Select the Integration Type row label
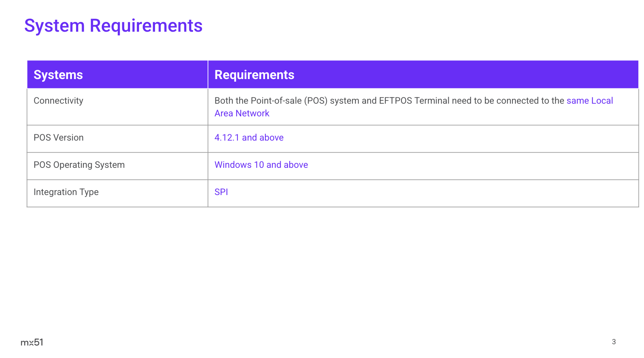The height and width of the screenshot is (358, 644). 66,192
